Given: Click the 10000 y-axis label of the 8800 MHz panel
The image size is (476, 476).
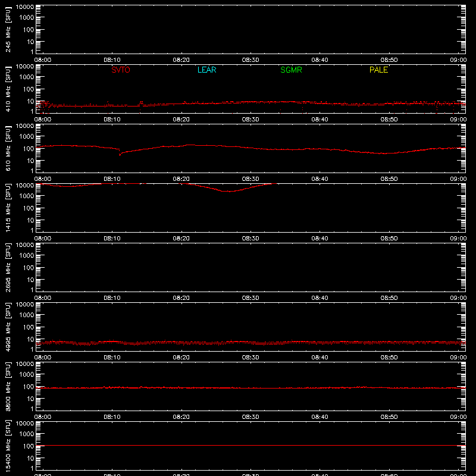Looking at the screenshot, I should tap(25, 364).
